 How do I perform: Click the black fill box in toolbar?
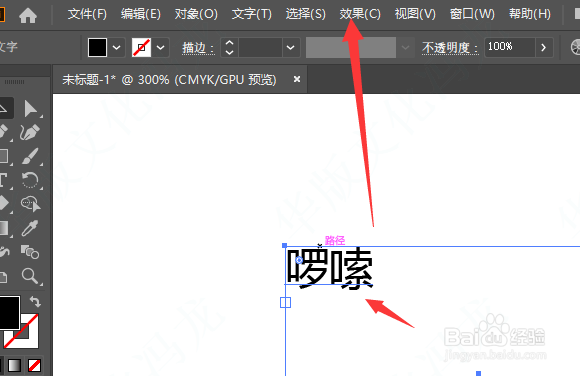coord(9,313)
